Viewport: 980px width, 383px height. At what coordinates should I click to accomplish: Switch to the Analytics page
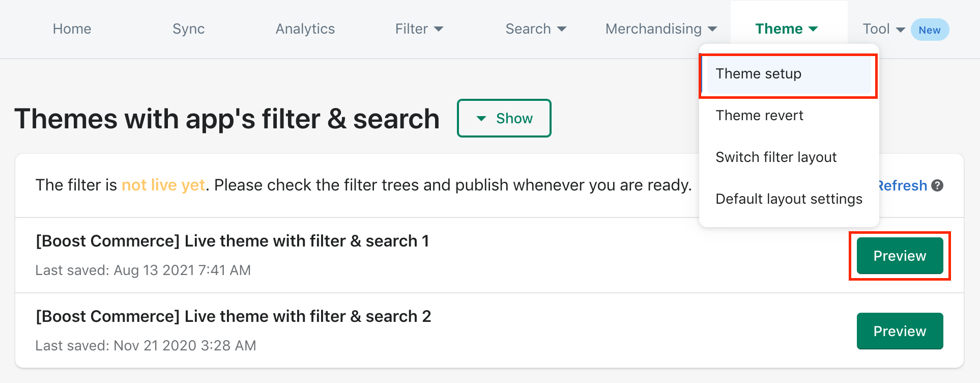pos(305,29)
